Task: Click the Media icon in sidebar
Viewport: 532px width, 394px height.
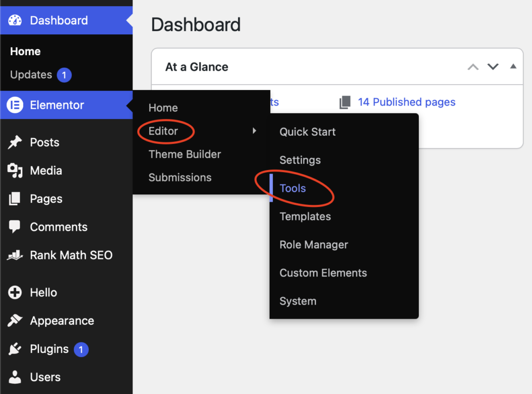Action: click(15, 170)
